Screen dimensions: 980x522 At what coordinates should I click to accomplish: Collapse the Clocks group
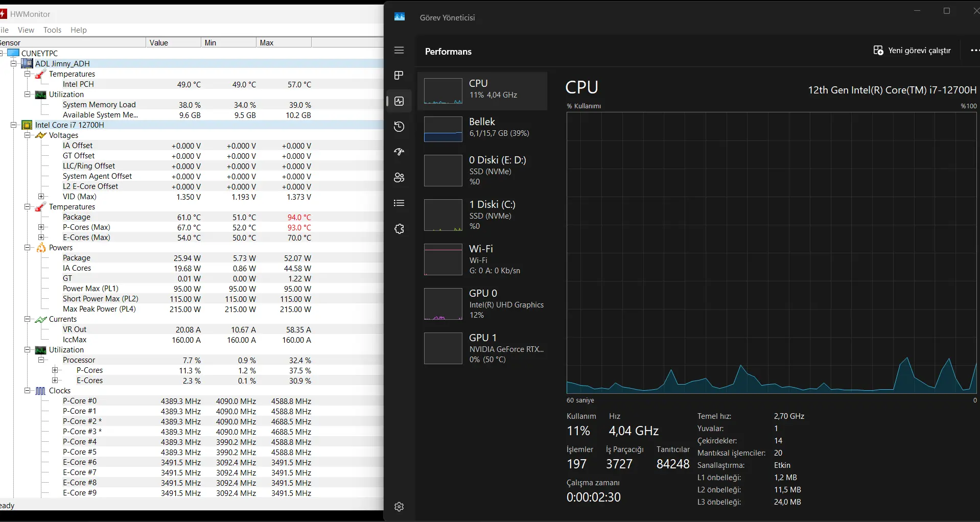[28, 390]
